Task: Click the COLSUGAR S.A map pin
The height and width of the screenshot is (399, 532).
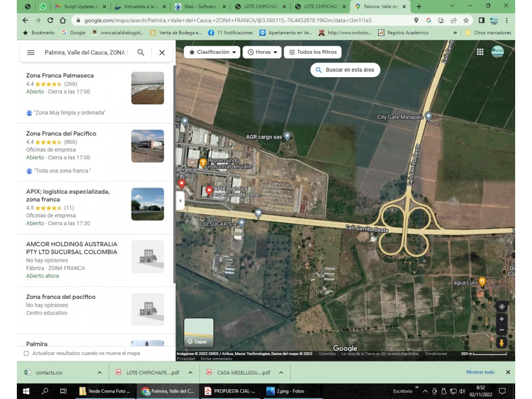Action: (x=242, y=223)
